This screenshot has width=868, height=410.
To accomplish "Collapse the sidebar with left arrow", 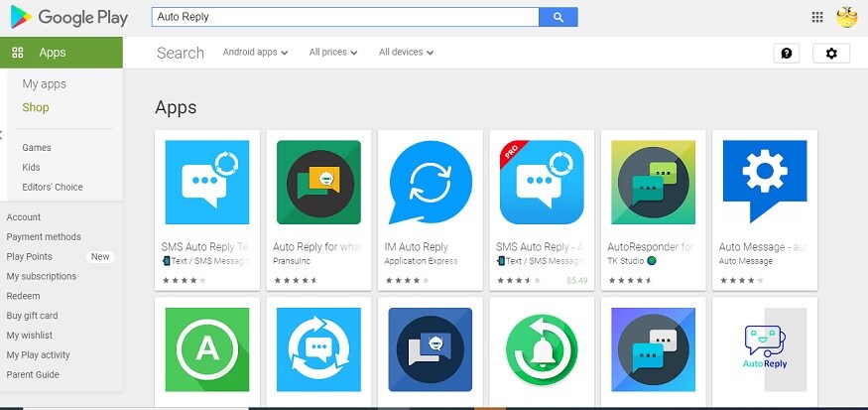I will [x=2, y=135].
